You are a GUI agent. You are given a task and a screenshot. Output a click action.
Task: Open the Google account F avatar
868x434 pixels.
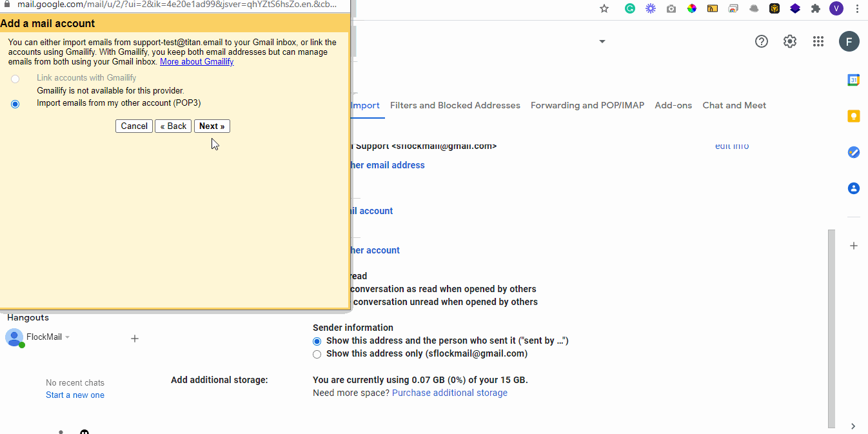click(x=849, y=41)
